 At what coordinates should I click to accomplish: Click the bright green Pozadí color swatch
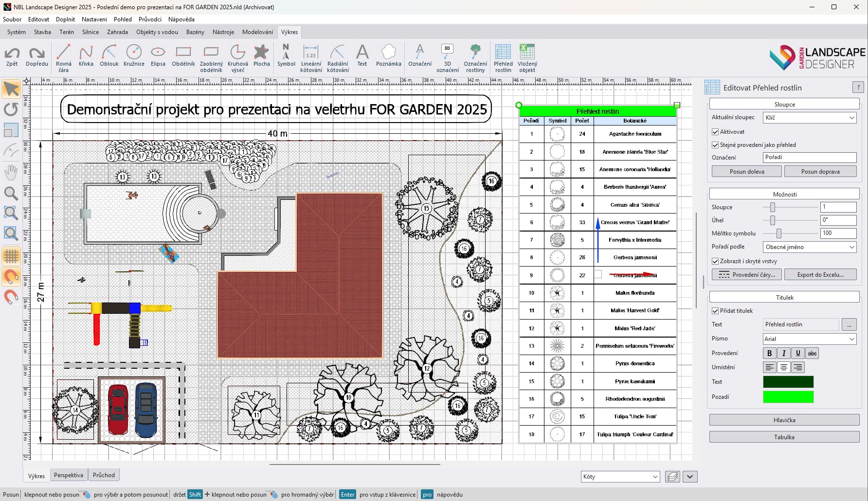point(788,397)
